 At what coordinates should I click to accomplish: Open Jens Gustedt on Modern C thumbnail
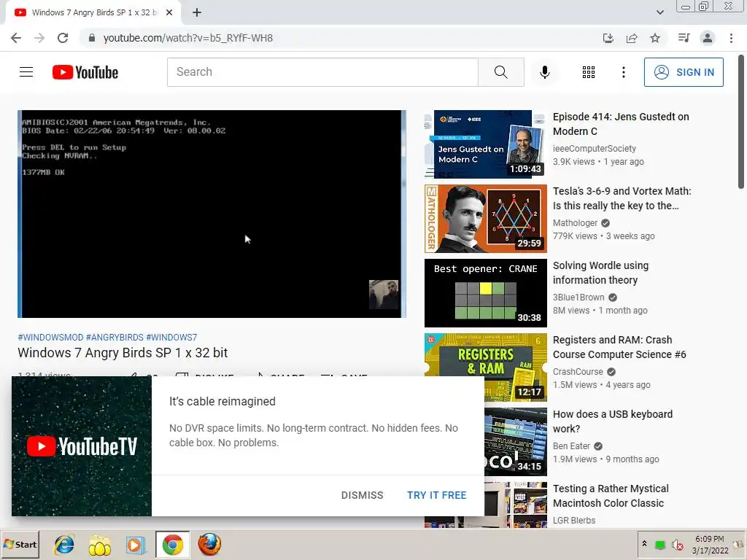tap(485, 144)
